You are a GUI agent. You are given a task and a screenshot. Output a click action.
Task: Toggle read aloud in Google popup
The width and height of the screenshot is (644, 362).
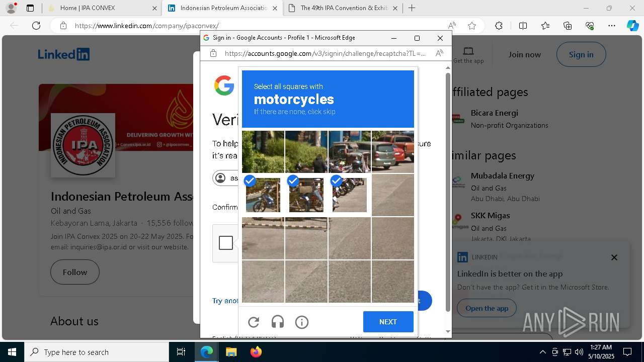439,53
